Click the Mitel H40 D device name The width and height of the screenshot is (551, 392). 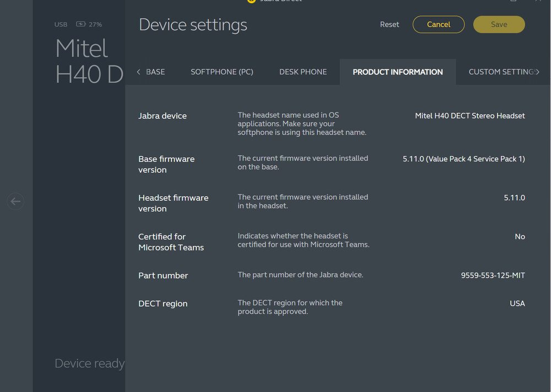coord(82,61)
